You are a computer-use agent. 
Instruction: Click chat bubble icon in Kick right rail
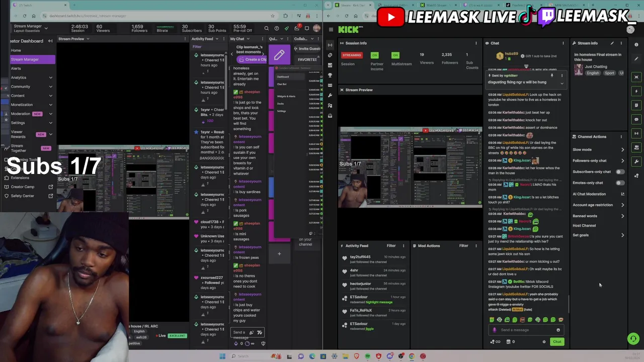pos(636,119)
